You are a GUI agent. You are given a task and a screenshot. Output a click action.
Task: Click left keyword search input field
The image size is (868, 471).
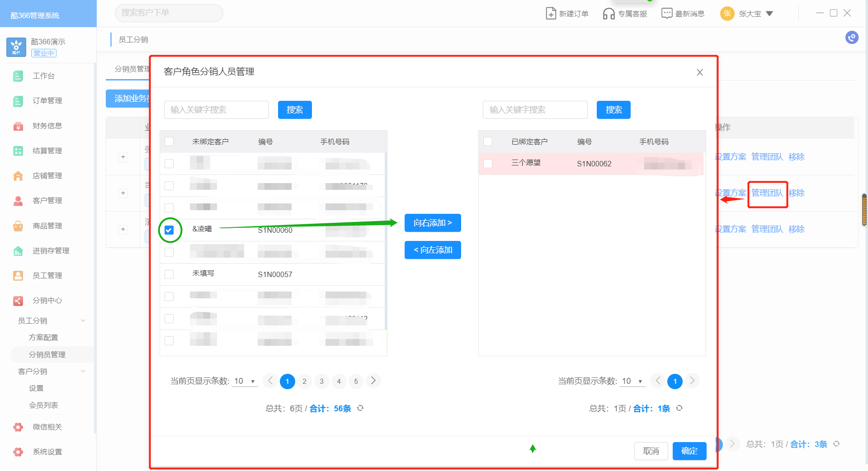216,110
